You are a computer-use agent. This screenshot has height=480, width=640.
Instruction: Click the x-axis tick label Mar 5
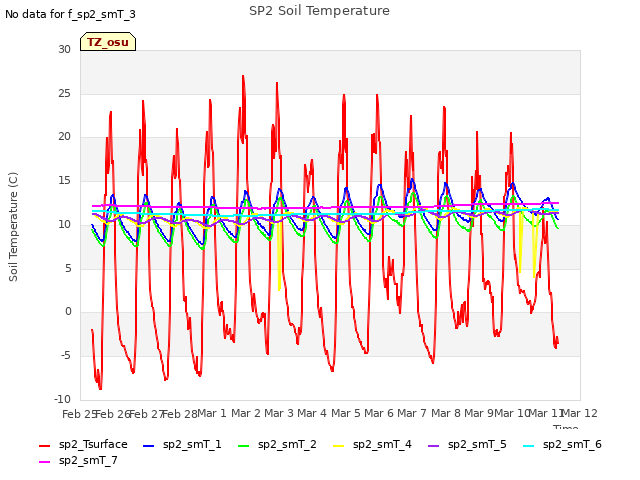click(346, 413)
